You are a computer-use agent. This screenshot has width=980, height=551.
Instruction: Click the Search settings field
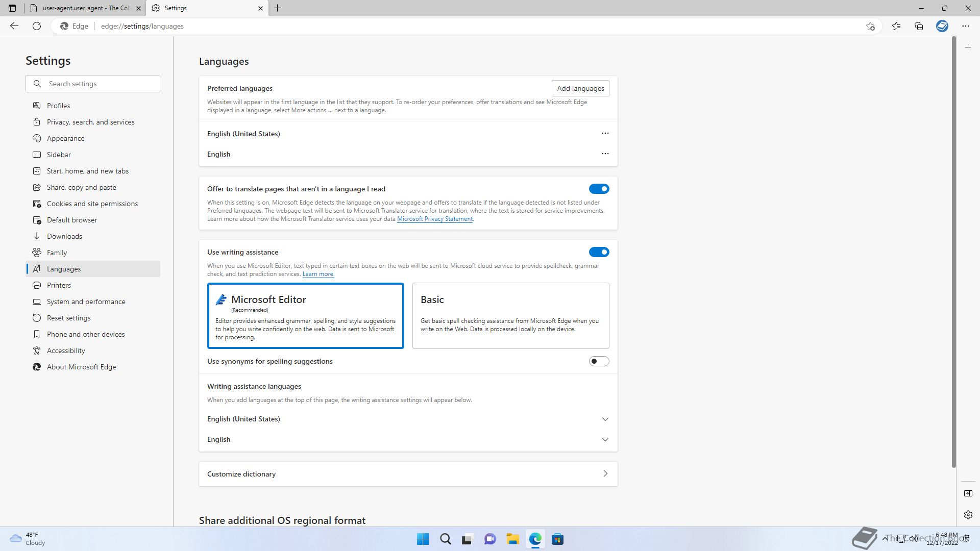[x=93, y=84]
